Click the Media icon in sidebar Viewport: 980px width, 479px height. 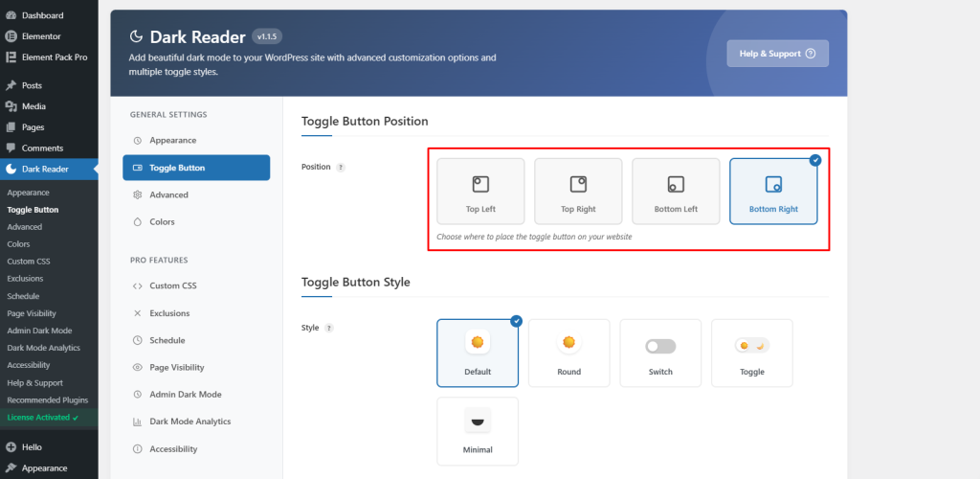[x=11, y=106]
